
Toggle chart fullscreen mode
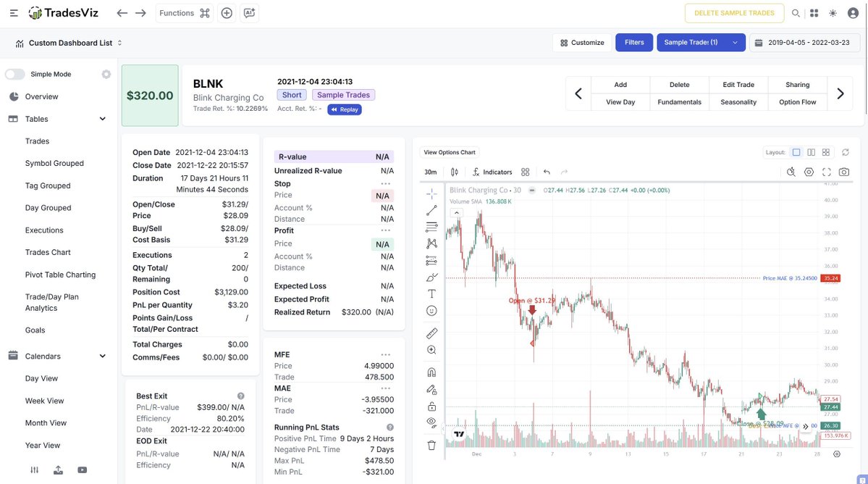[827, 172]
